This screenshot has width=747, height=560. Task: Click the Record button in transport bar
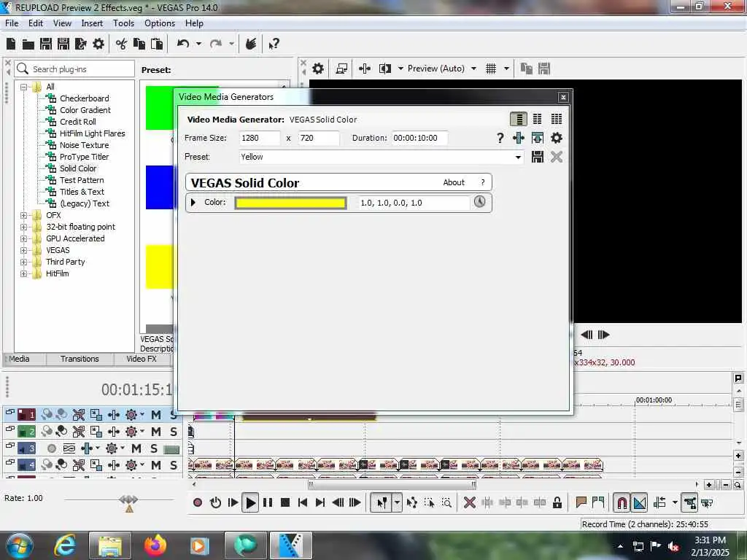198,502
